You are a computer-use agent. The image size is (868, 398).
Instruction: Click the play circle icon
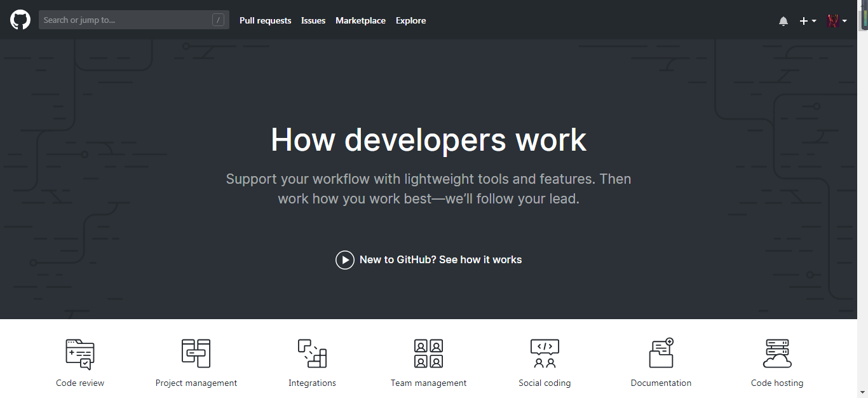tap(345, 259)
